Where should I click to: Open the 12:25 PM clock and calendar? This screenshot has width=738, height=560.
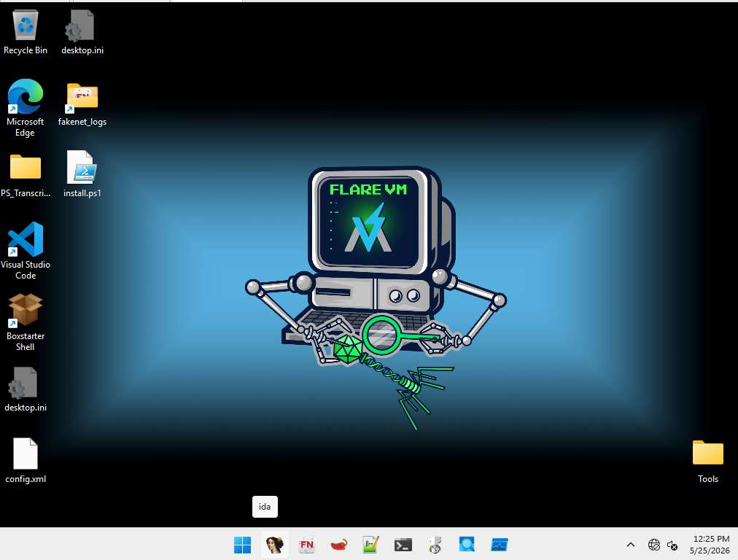(x=711, y=545)
